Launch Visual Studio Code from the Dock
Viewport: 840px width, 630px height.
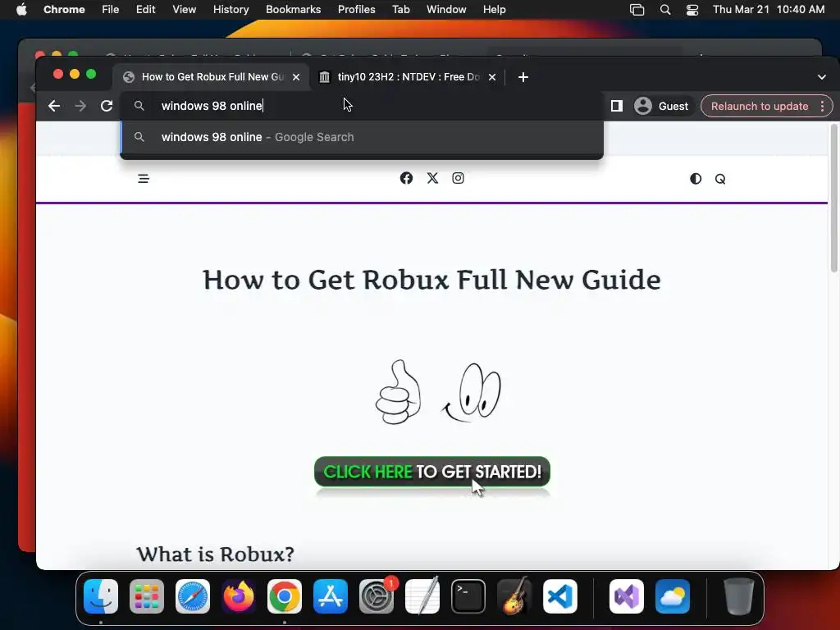pyautogui.click(x=559, y=596)
